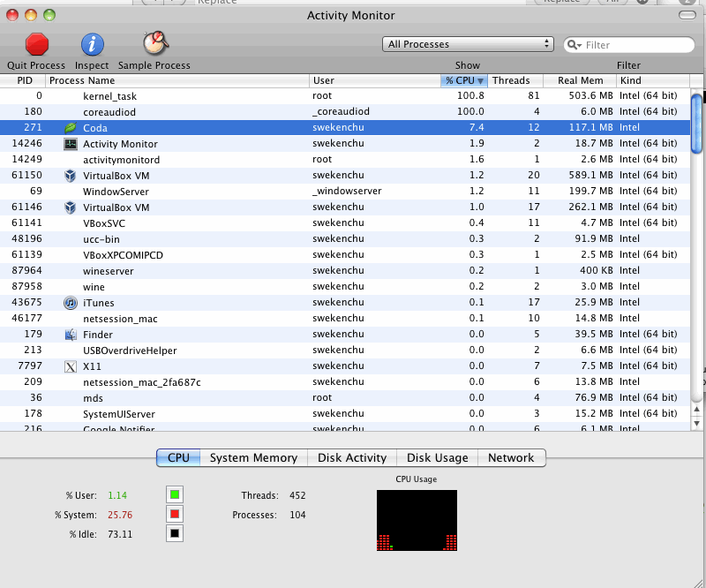Image resolution: width=706 pixels, height=588 pixels.
Task: Click the CPU Usage graph
Action: 417,520
